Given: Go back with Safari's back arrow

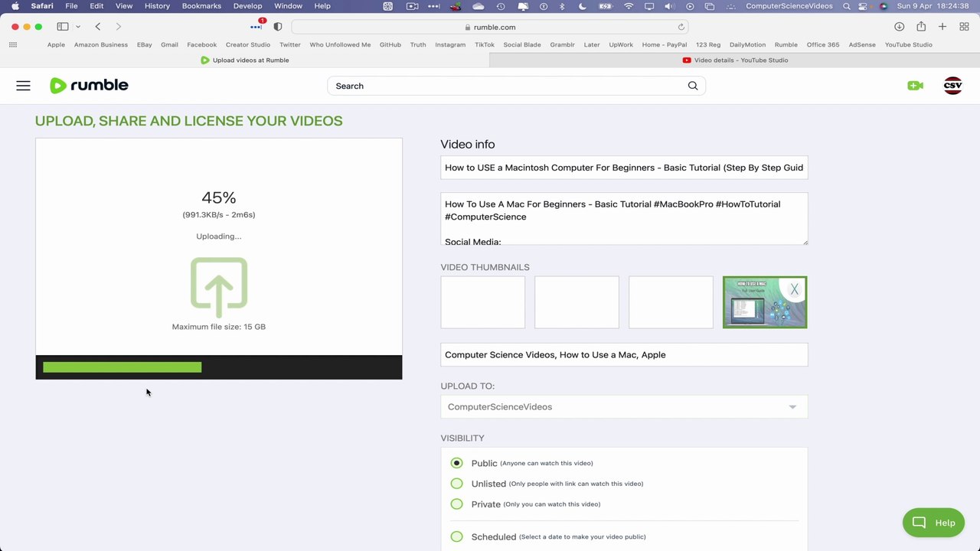Looking at the screenshot, I should click(x=98, y=27).
